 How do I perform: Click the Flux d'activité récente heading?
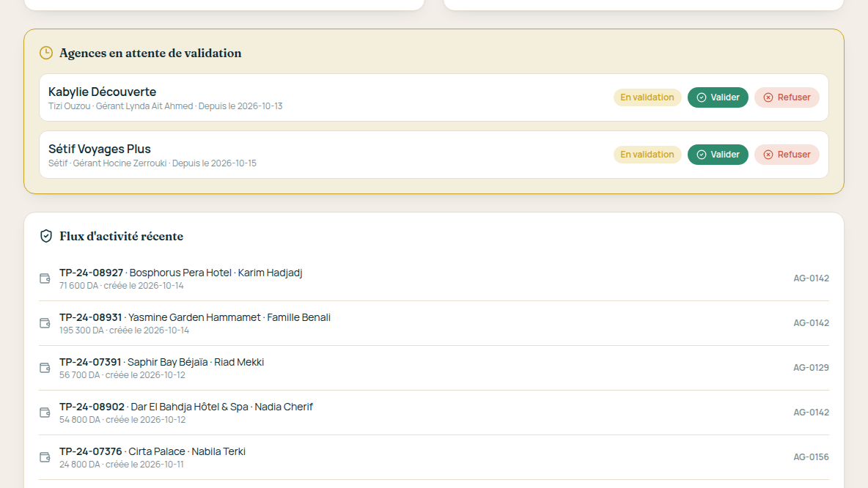pyautogui.click(x=121, y=236)
